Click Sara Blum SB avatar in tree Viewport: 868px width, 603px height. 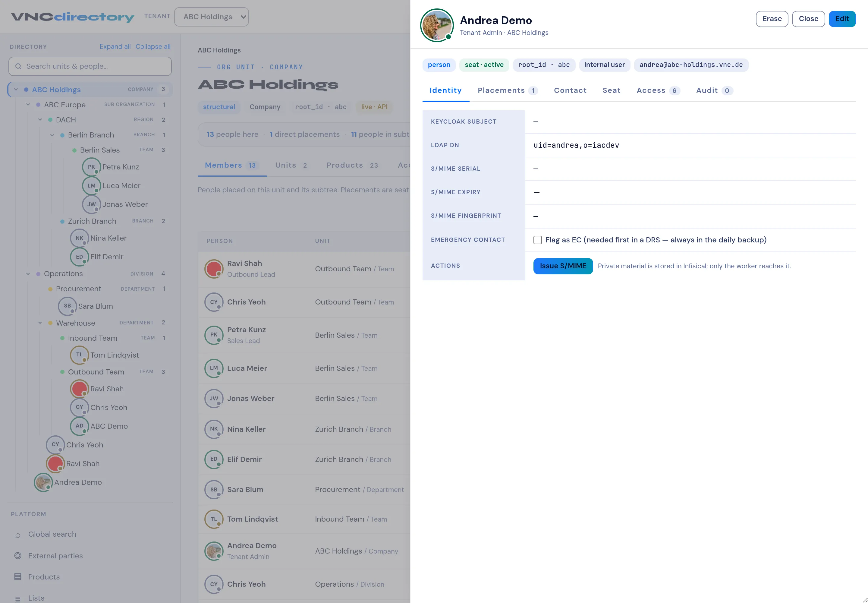pos(67,306)
